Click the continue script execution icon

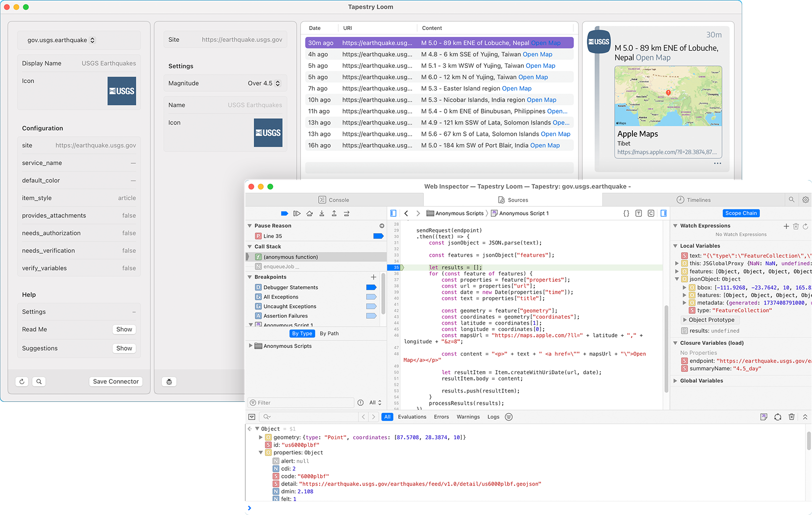297,213
